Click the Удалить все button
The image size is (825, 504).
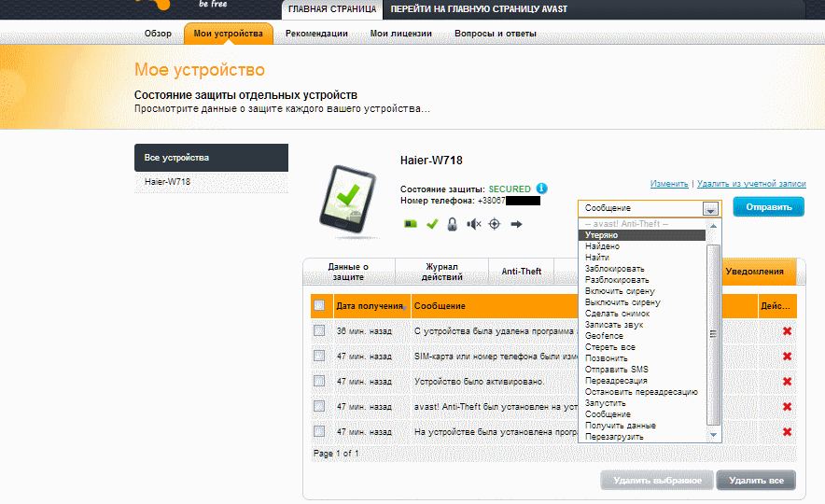pyautogui.click(x=756, y=481)
